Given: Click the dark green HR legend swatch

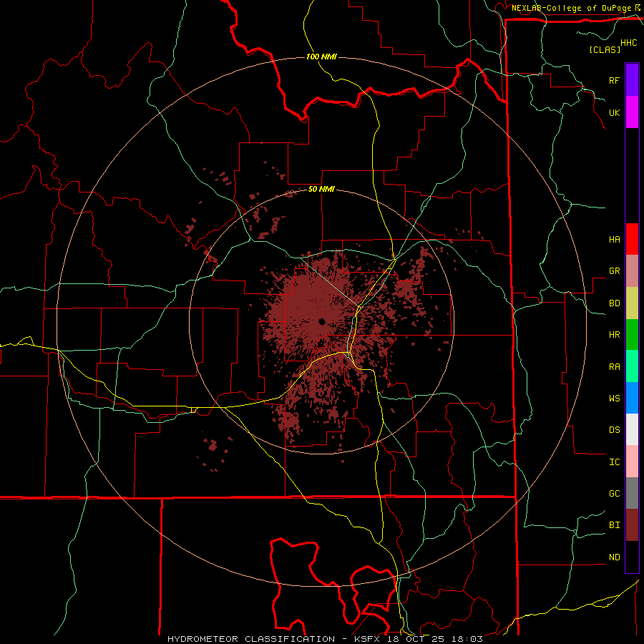Looking at the screenshot, I should coord(632,335).
